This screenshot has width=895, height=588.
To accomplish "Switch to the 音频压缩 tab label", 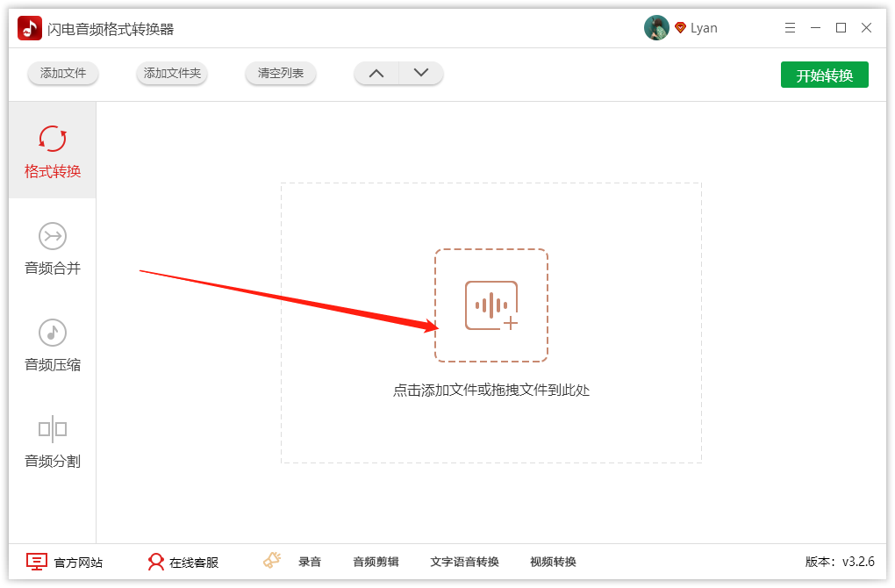I will [53, 364].
